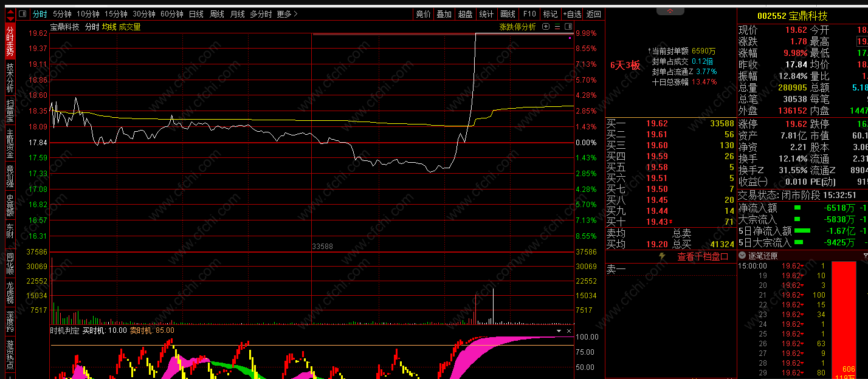
Task: Click the 总买 41324 value
Action: pos(722,244)
